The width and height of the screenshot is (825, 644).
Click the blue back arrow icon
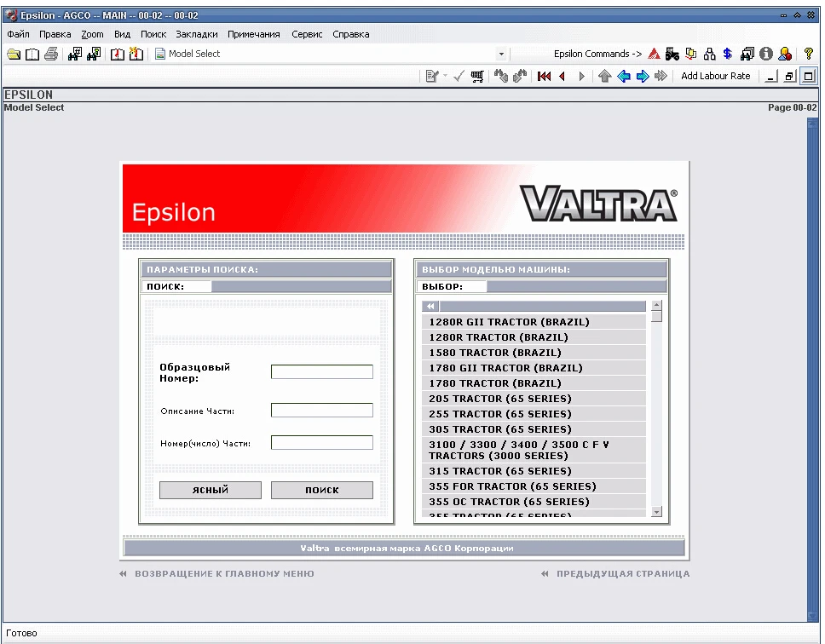(x=624, y=76)
